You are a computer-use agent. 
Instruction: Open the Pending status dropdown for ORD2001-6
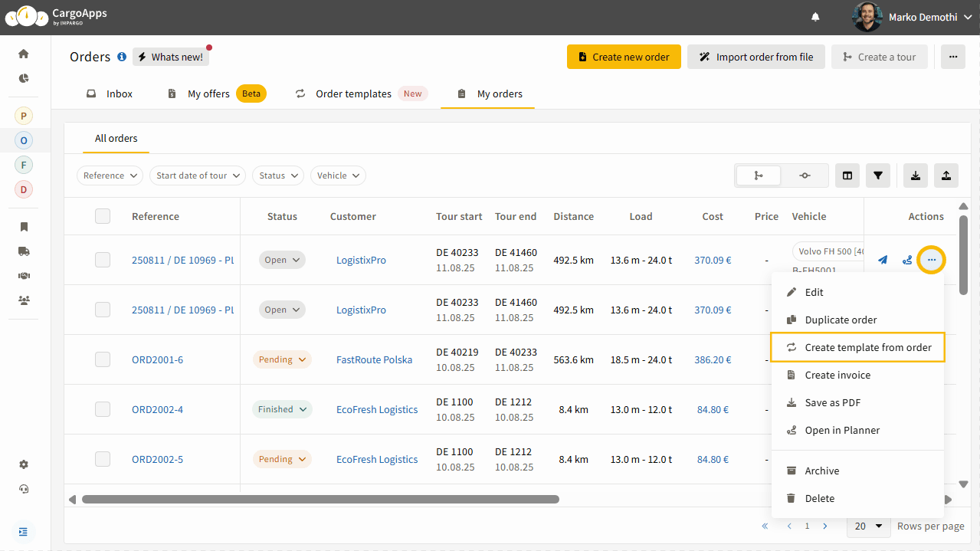282,359
